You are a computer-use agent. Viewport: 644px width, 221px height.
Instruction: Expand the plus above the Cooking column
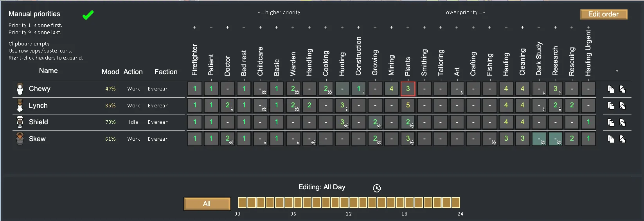[x=326, y=27]
